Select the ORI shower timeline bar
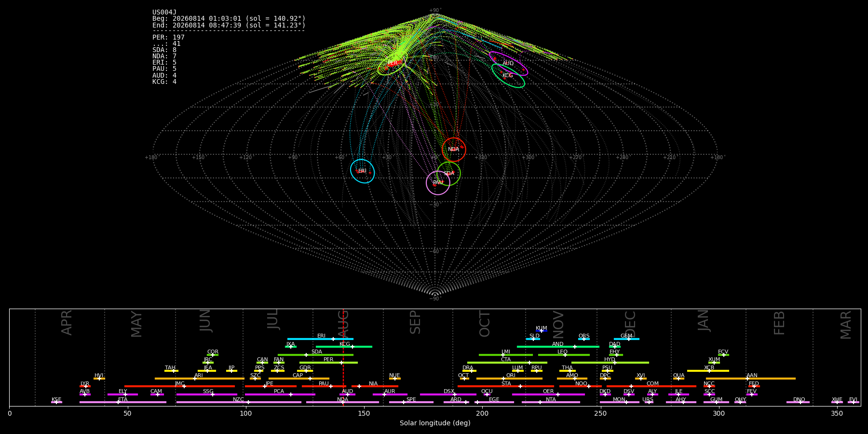The width and height of the screenshot is (868, 434). (x=509, y=379)
